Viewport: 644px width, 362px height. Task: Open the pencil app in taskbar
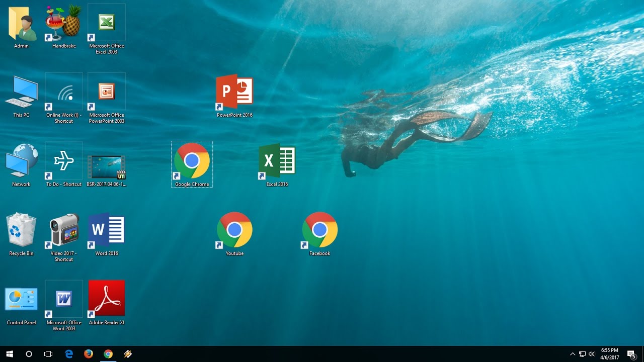(128, 354)
